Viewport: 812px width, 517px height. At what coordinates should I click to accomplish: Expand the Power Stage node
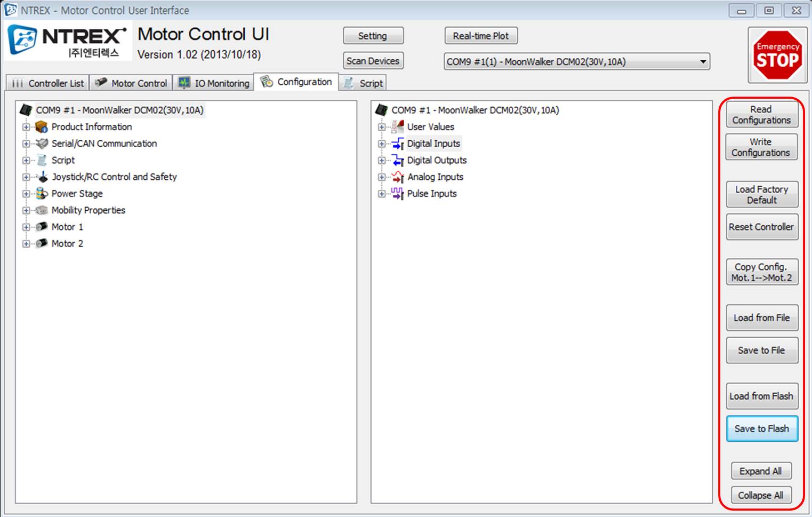point(26,194)
